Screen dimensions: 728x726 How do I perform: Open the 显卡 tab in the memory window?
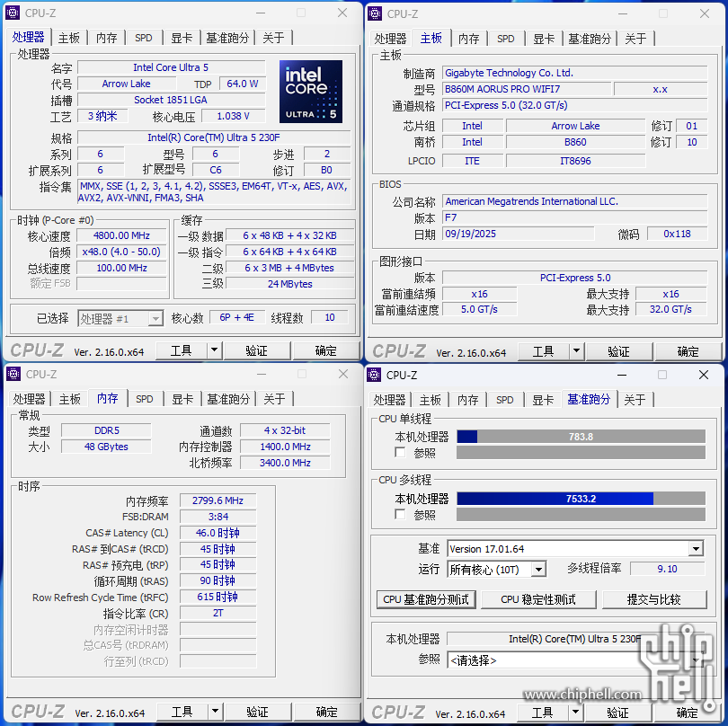pos(182,399)
